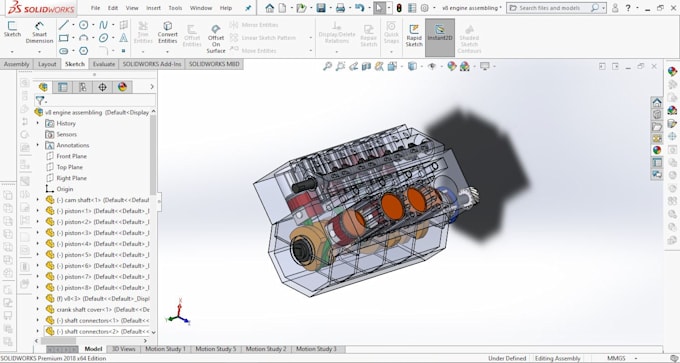Click the Rapid Sketch tool
The width and height of the screenshot is (680, 363).
[x=414, y=35]
